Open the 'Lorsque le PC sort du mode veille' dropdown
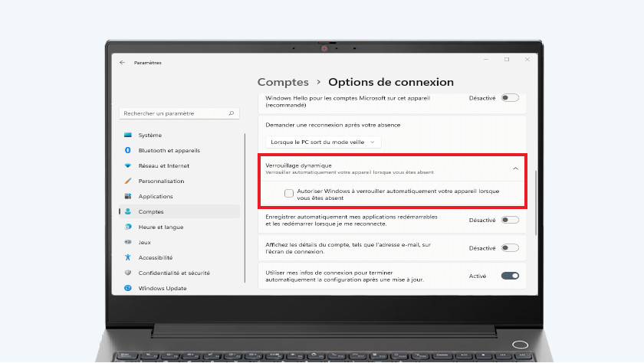 [324, 142]
